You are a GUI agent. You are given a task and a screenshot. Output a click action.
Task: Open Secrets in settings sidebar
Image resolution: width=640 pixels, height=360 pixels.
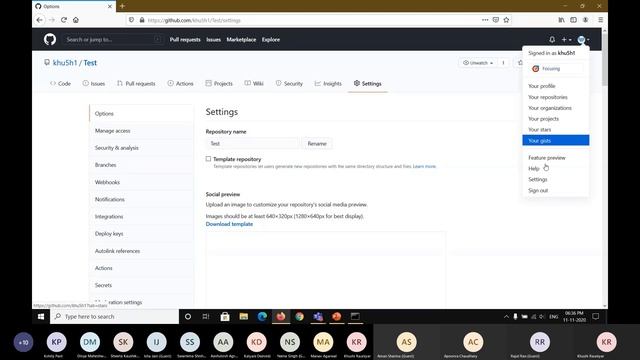pos(141,285)
